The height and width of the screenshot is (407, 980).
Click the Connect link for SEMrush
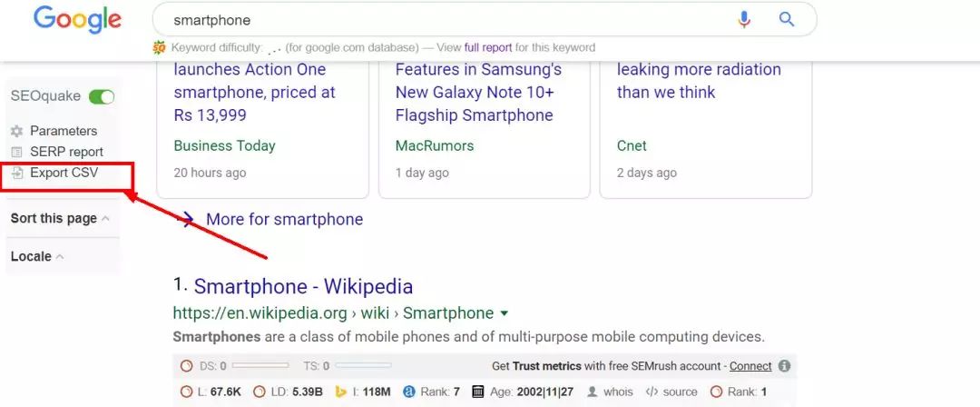click(x=750, y=366)
